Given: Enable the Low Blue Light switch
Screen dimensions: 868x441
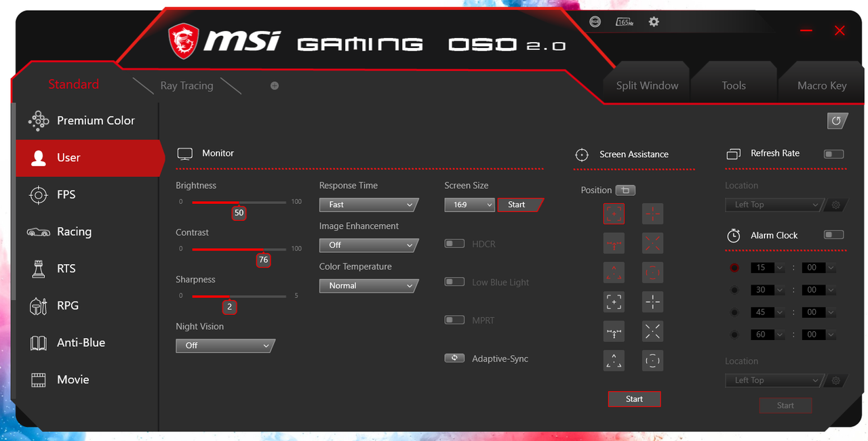Looking at the screenshot, I should click(x=454, y=282).
